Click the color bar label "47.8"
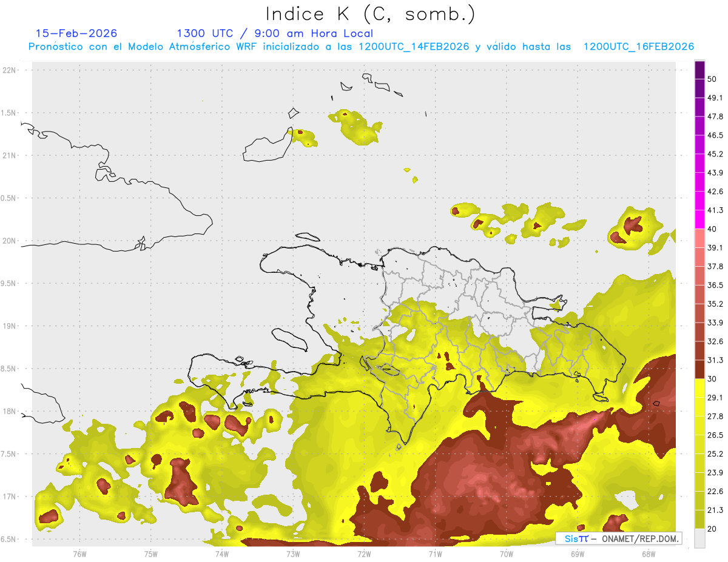 coord(715,116)
